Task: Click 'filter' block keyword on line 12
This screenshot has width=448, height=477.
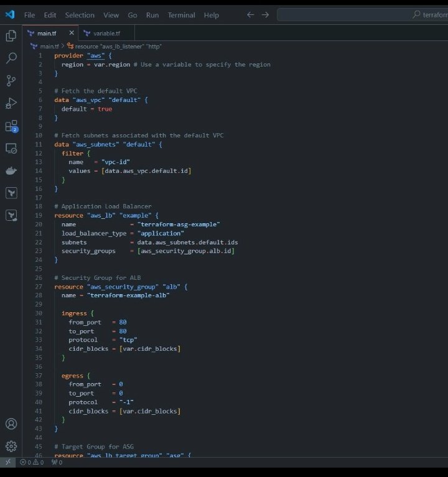Action: click(72, 154)
